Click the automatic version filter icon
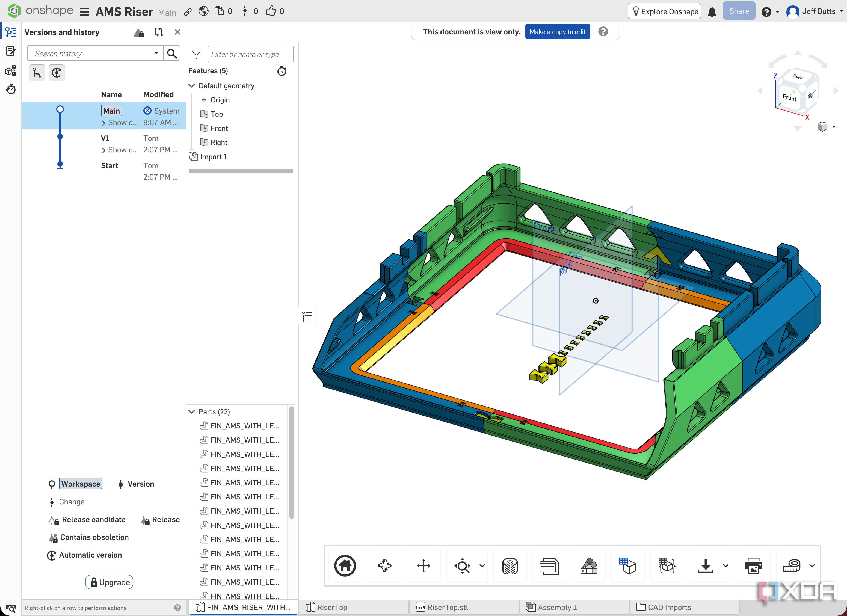The width and height of the screenshot is (847, 616). click(x=57, y=72)
